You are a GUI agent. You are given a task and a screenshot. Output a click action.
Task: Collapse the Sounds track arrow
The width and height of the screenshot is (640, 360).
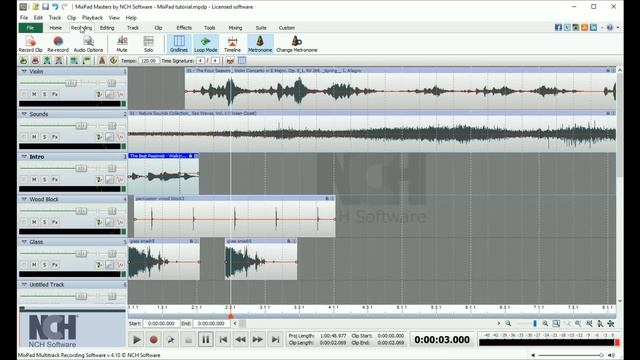click(x=24, y=114)
